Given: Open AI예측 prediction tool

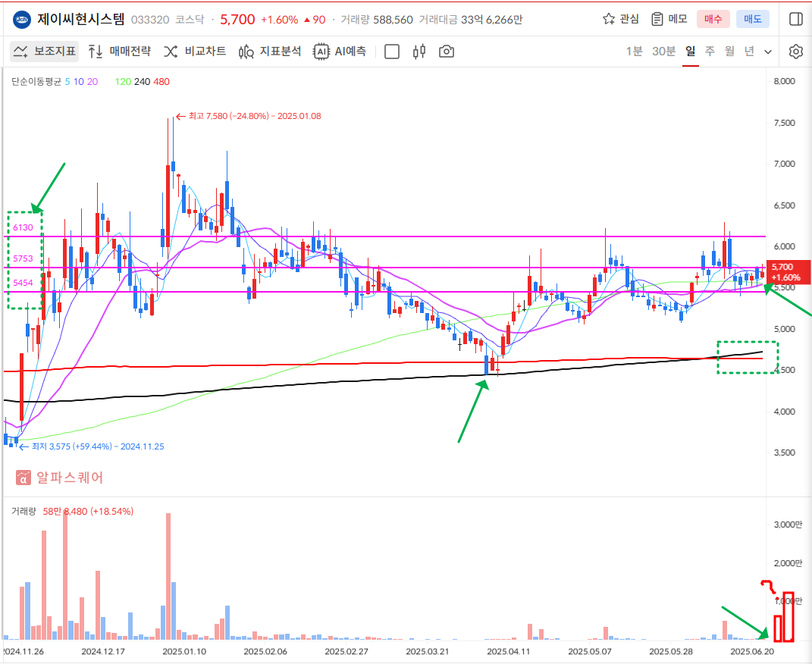Looking at the screenshot, I should (340, 52).
